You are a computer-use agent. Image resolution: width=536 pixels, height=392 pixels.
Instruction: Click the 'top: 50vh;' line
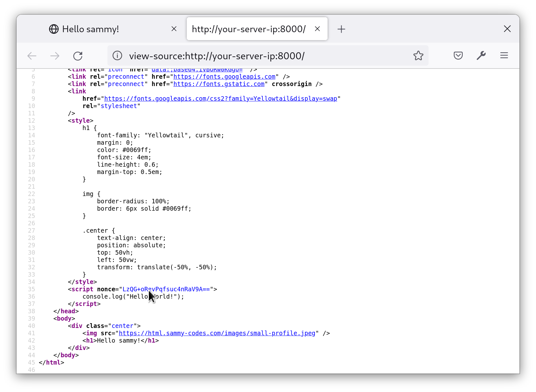115,252
